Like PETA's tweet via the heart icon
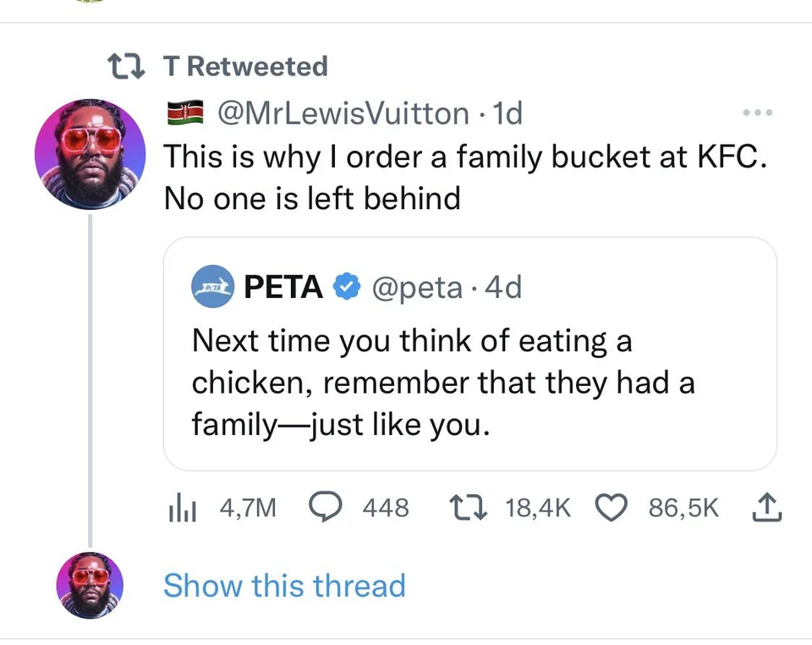The width and height of the screenshot is (812, 645). (611, 507)
